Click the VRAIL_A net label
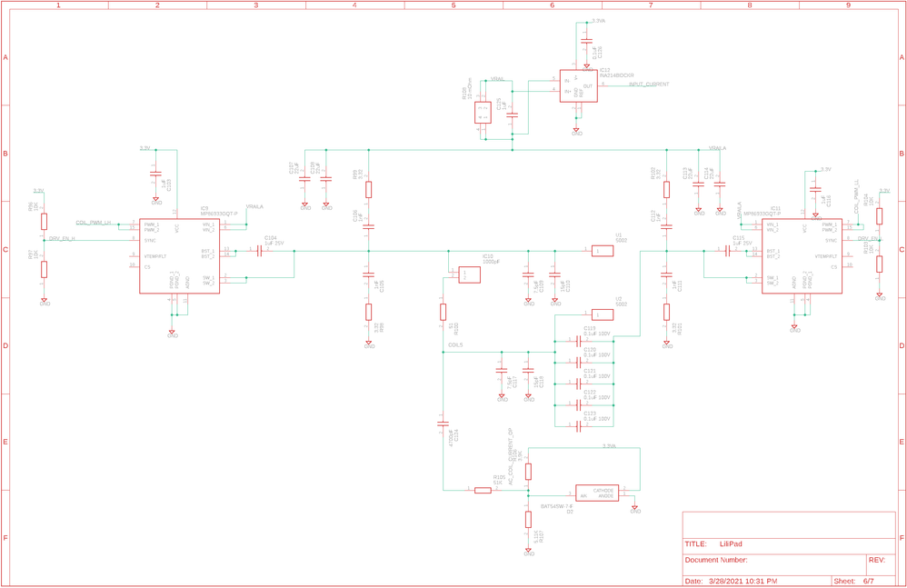Screen dimensions: 907x588 pos(718,148)
